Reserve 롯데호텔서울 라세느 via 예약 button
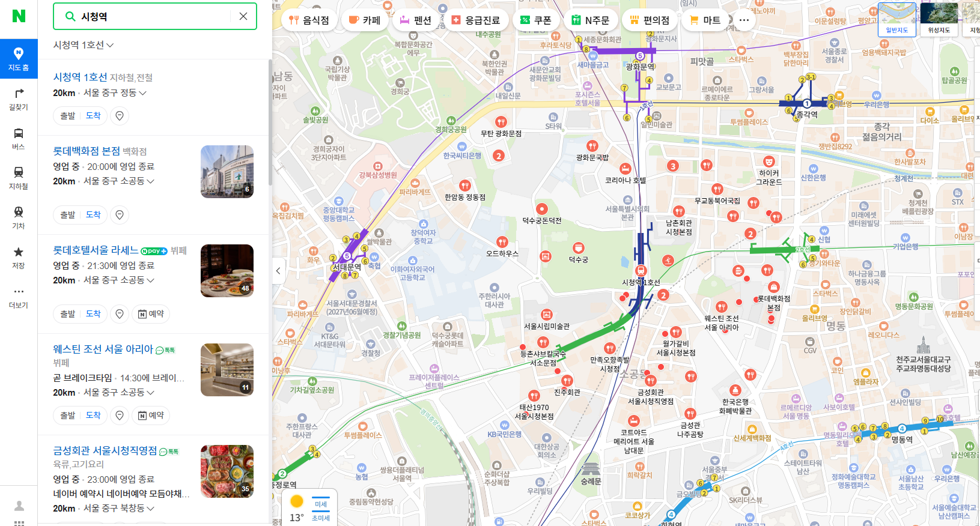The image size is (980, 526). coord(151,314)
